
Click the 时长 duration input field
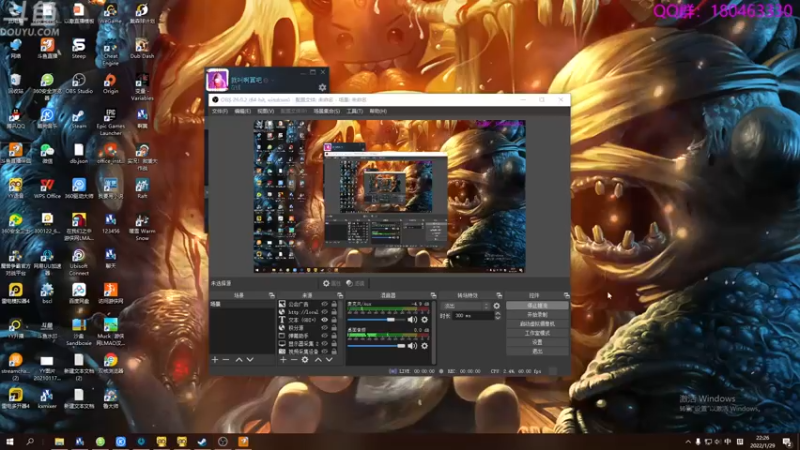click(473, 316)
